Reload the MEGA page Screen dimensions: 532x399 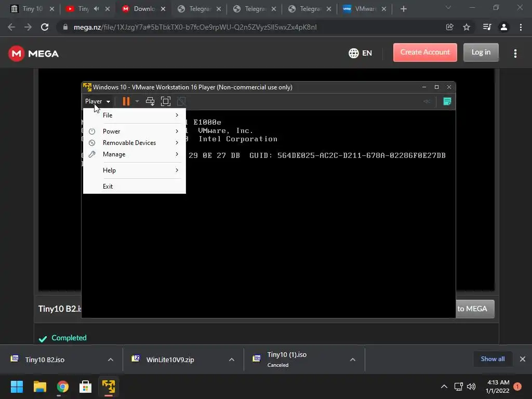click(x=45, y=27)
